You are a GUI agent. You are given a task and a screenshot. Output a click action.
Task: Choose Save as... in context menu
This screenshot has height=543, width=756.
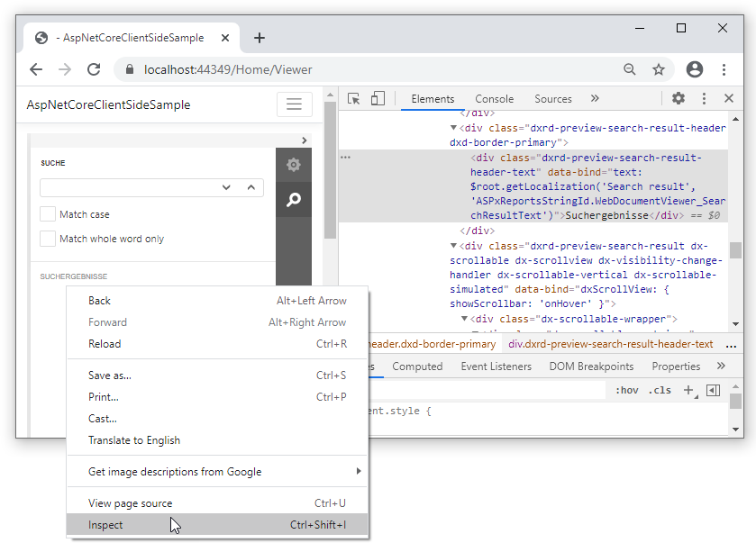(x=217, y=375)
